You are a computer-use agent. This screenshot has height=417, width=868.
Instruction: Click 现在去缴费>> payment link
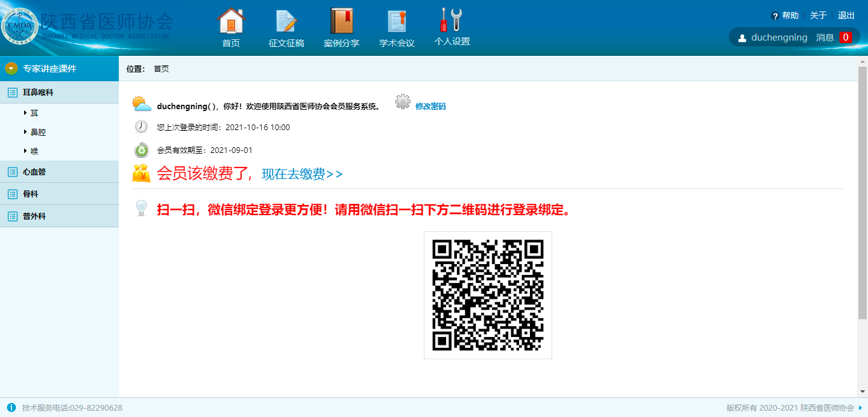(x=302, y=174)
